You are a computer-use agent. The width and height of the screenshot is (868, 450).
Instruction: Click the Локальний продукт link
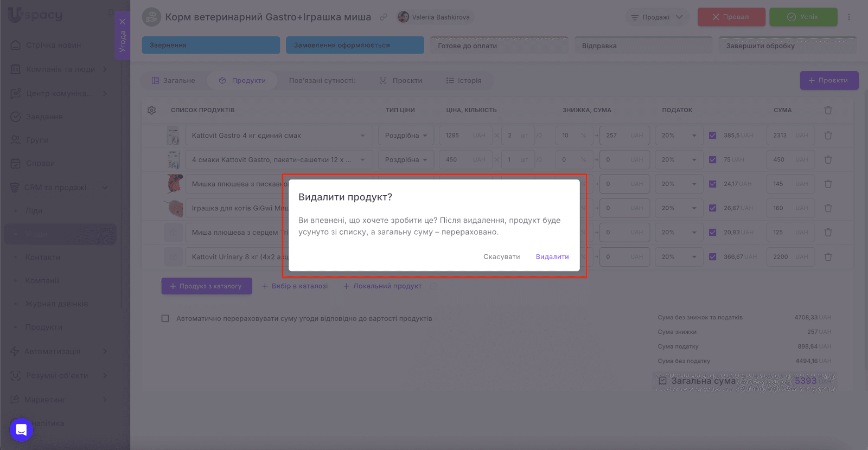pos(382,286)
